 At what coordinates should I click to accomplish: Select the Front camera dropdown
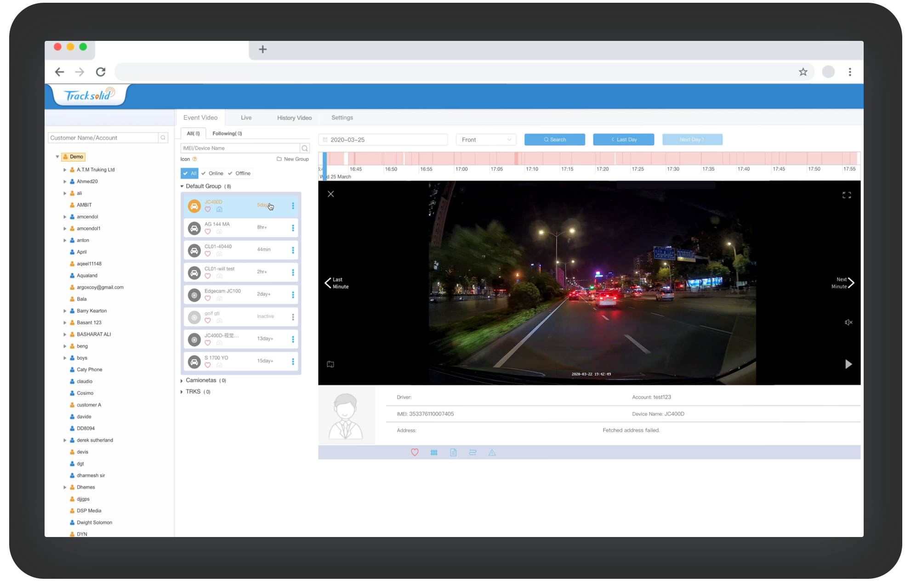click(485, 139)
